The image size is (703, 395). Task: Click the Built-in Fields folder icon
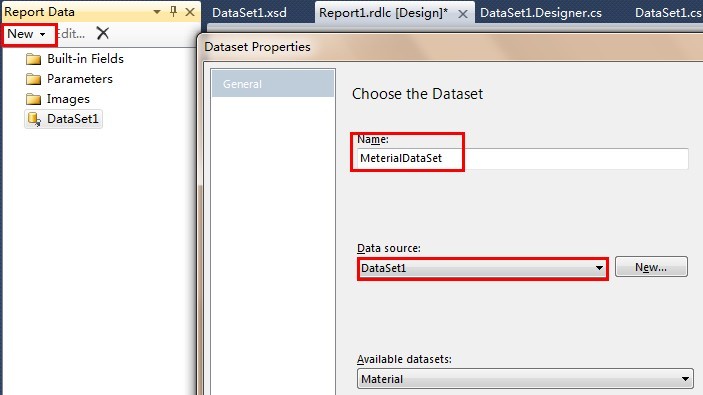(x=34, y=59)
